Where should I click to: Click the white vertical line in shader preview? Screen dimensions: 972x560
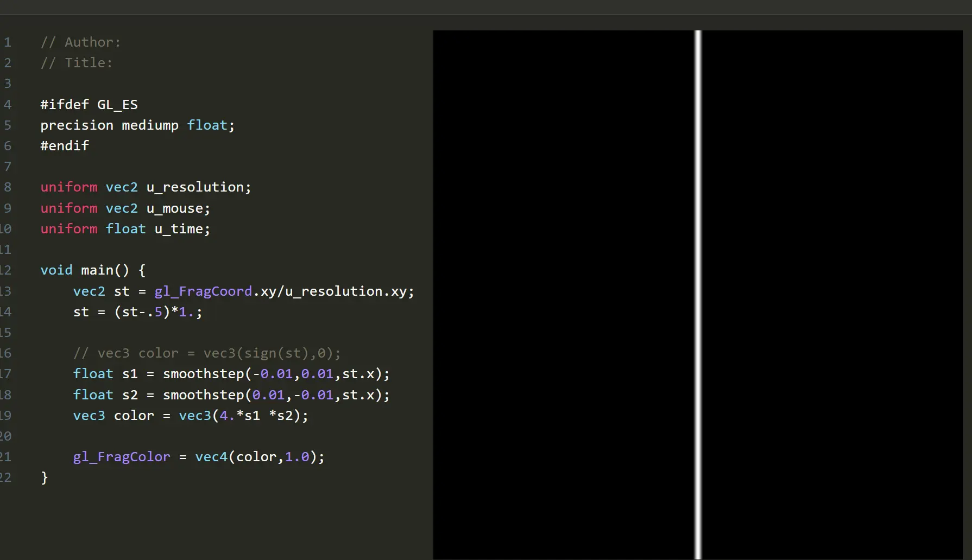tap(698, 293)
